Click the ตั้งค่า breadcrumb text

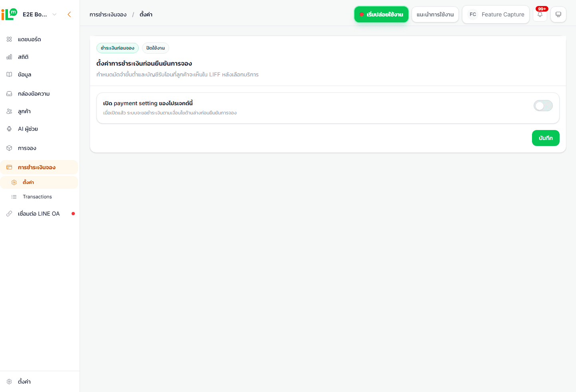146,14
